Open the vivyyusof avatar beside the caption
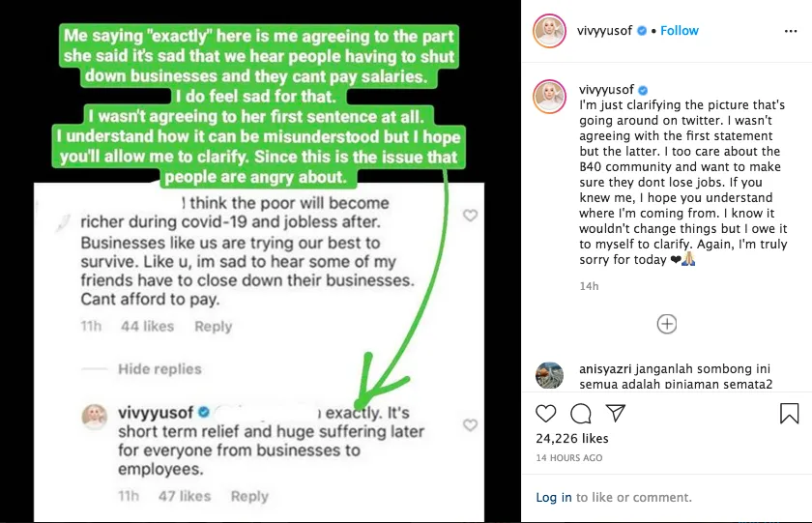 (549, 97)
